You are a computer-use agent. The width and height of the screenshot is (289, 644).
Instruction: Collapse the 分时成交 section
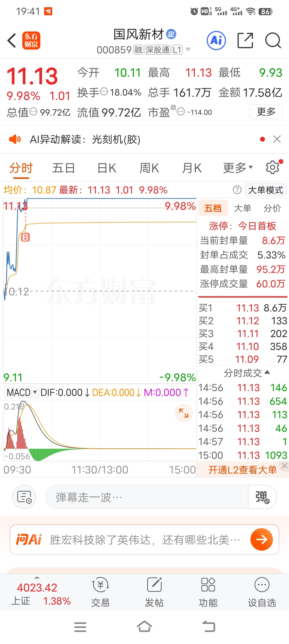(247, 373)
